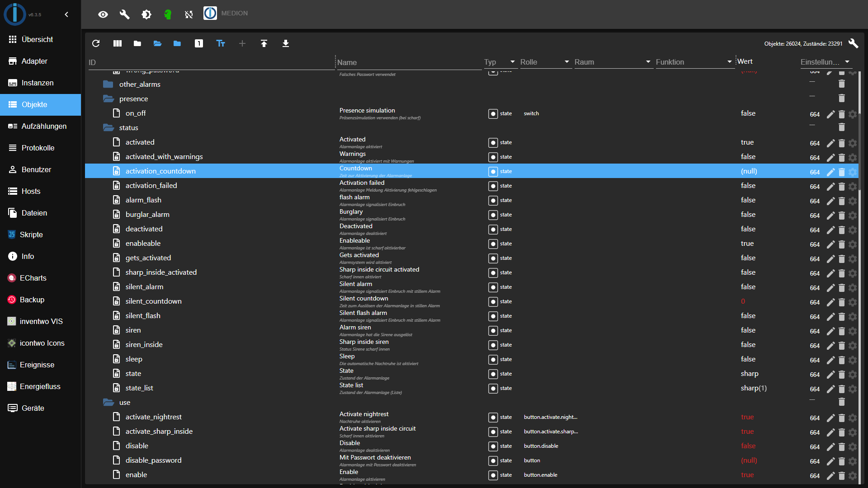
Task: Expand one folder level
Action: click(177, 43)
